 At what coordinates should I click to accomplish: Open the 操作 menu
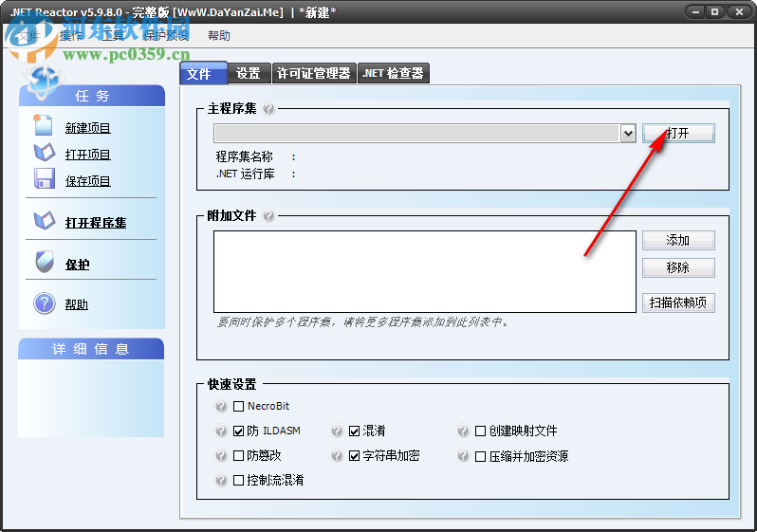[71, 36]
